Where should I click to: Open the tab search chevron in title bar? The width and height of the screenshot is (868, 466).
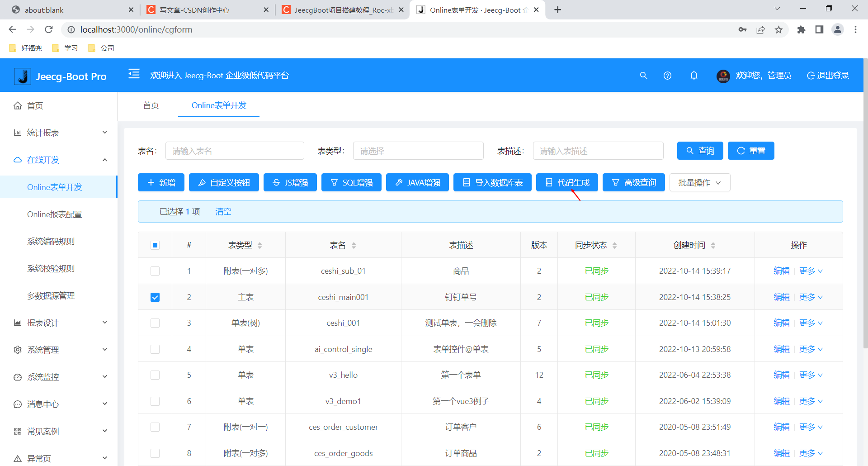(x=777, y=9)
